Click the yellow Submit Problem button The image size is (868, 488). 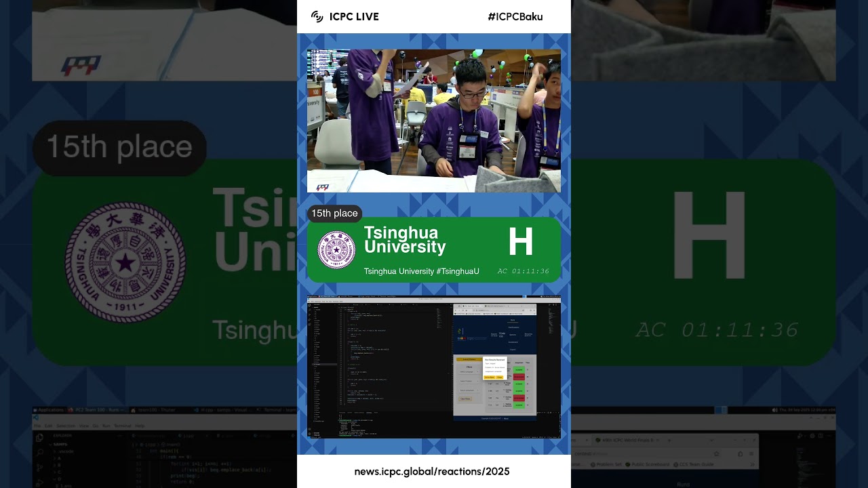pyautogui.click(x=469, y=359)
